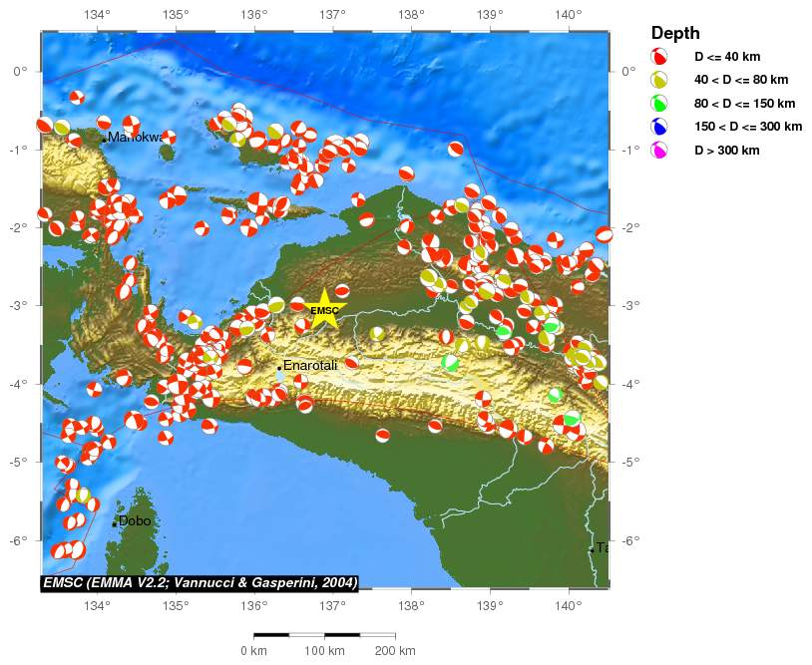Click the 137° longitude label on top axis
Image resolution: width=812 pixels, height=665 pixels.
pyautogui.click(x=332, y=14)
